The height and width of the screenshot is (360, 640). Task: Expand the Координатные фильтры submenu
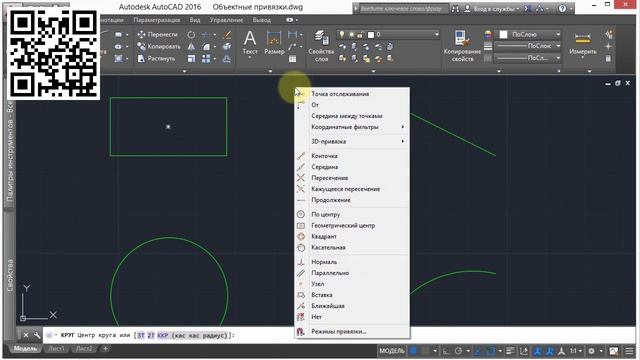point(352,127)
